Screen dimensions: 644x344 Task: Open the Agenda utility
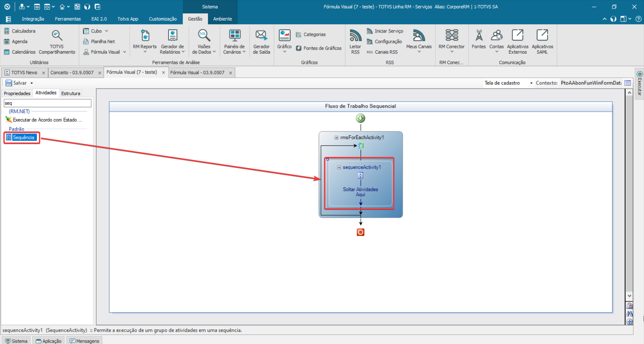coord(16,41)
